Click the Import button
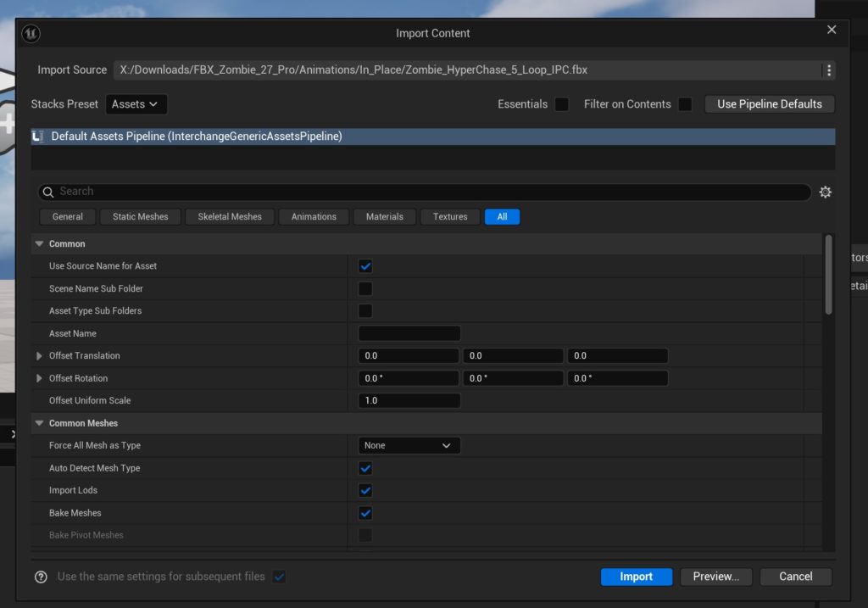 [x=636, y=577]
